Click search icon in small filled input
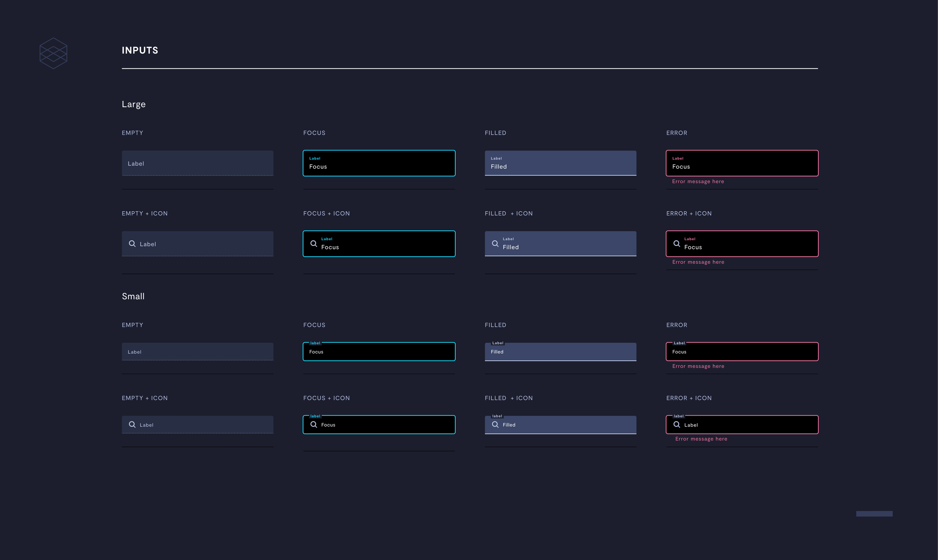Viewport: 938px width, 560px height. (495, 425)
